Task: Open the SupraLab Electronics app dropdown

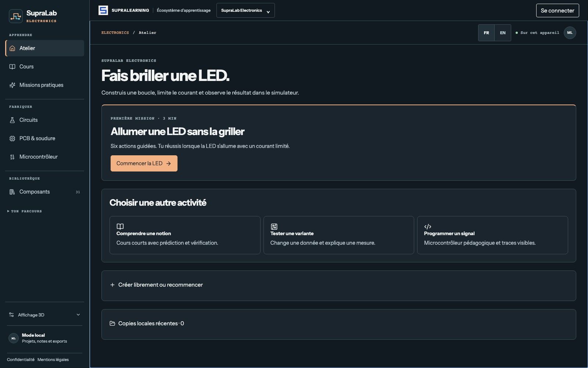Action: (x=245, y=10)
